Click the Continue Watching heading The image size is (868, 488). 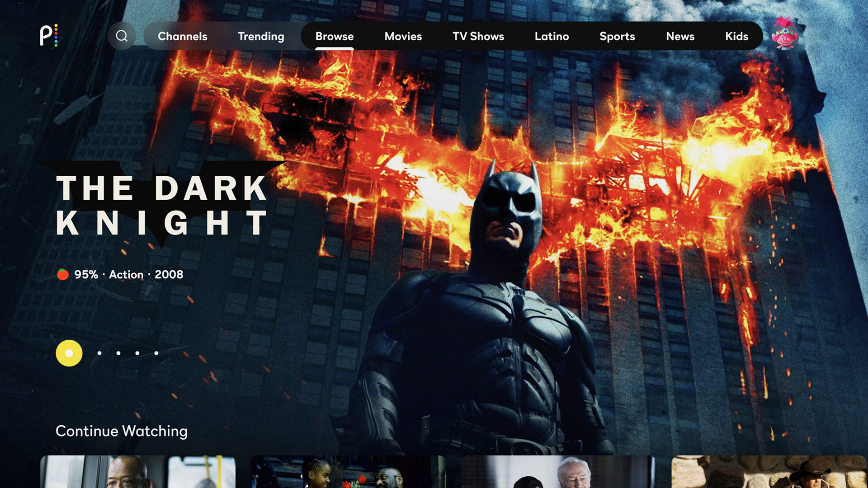[122, 431]
